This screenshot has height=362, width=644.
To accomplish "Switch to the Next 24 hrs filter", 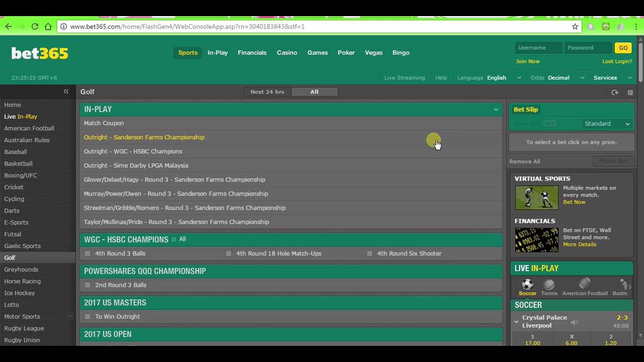I will [x=267, y=92].
